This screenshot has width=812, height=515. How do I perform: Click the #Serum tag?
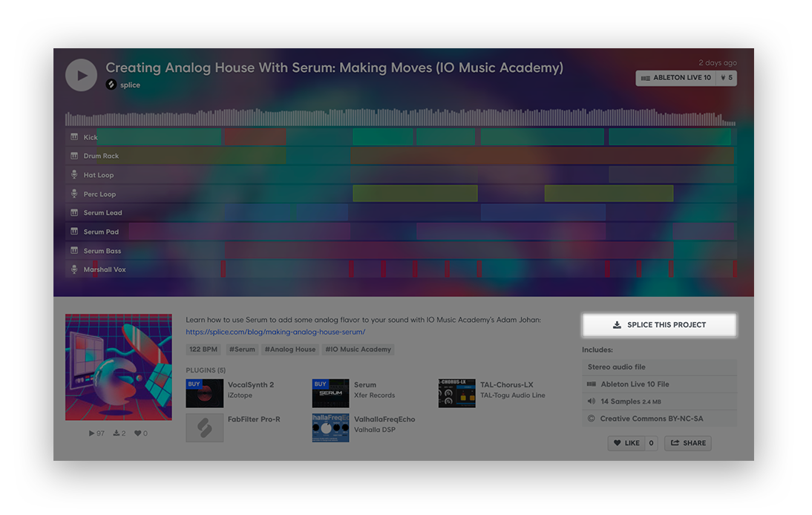242,350
